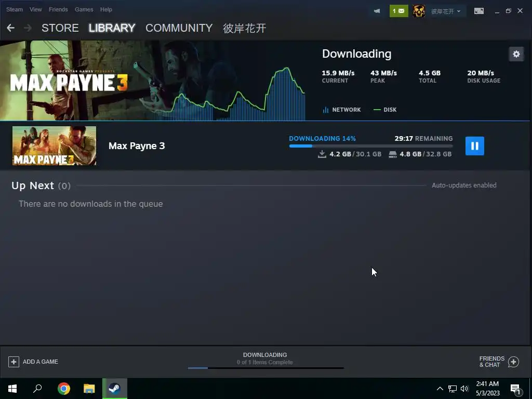
Task: Open the 彼岸花开 profile tab
Action: pos(244,28)
